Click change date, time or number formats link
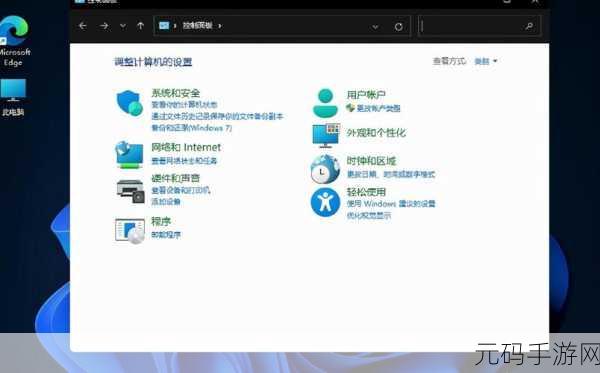 391,174
